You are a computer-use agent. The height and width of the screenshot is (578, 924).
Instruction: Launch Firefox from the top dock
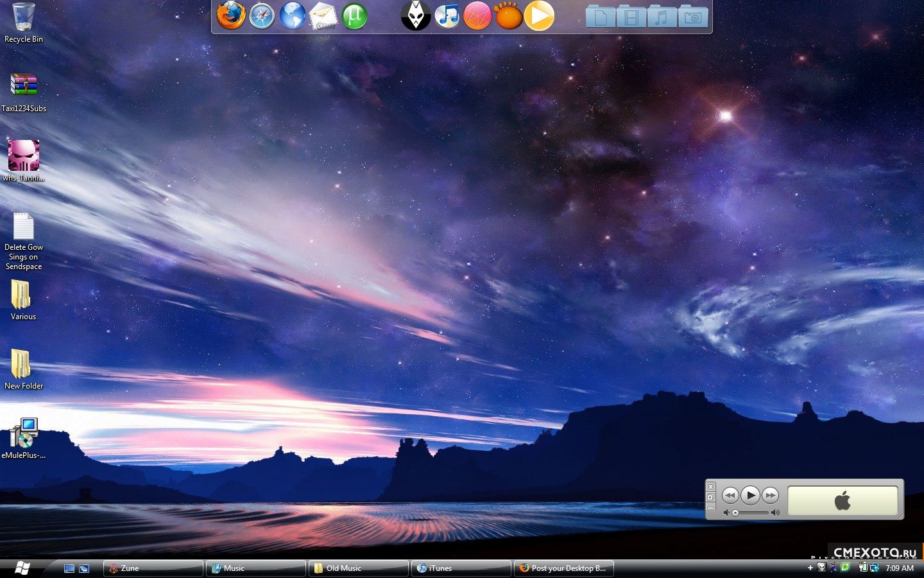[230, 16]
